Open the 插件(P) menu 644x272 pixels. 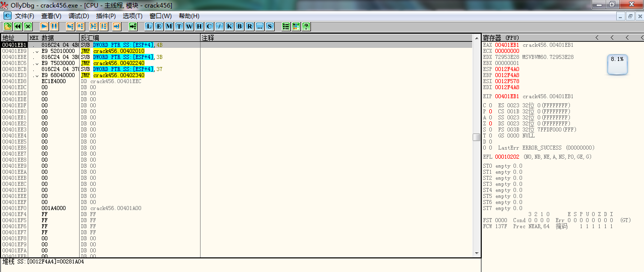pos(106,16)
